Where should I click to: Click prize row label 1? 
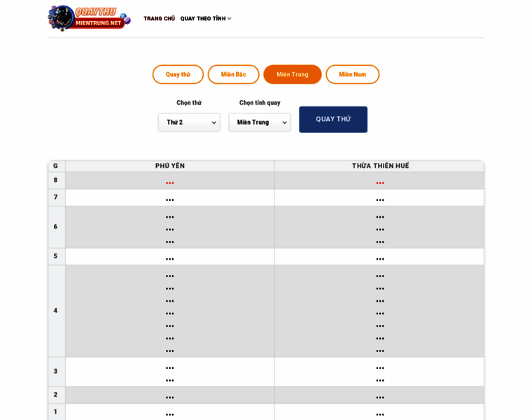point(55,412)
